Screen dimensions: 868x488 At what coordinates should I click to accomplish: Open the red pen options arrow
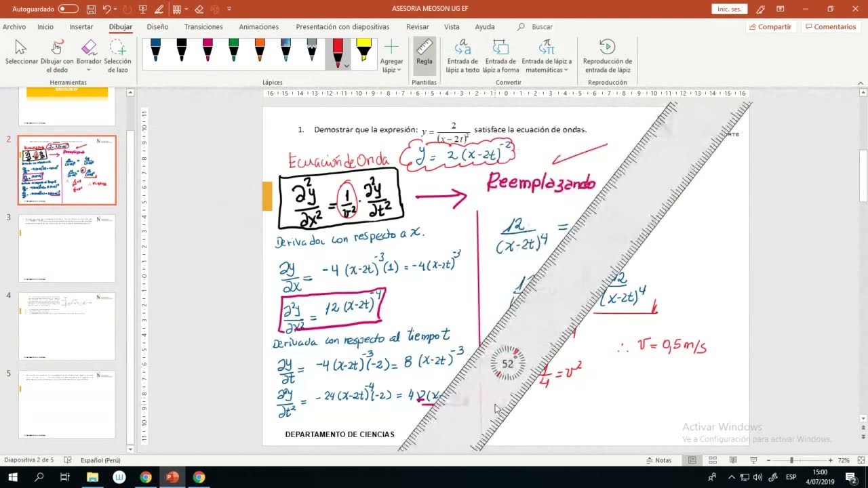pos(347,66)
